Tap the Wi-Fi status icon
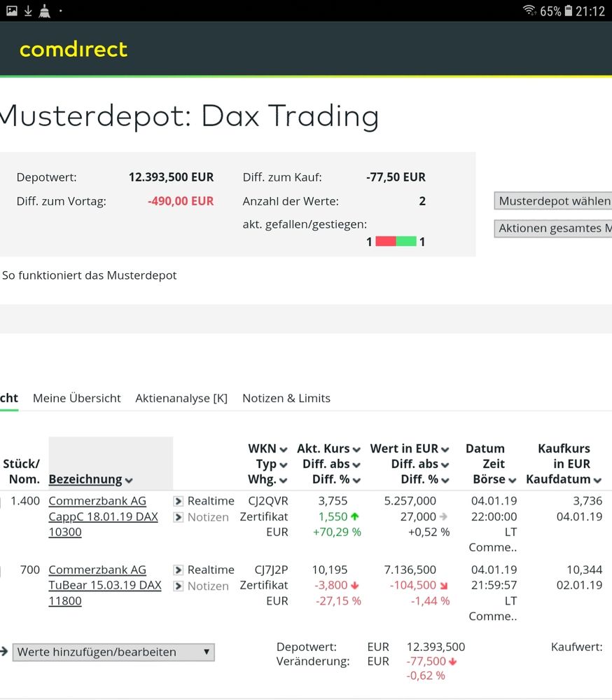Viewport: 612px width, 700px height. [x=530, y=11]
